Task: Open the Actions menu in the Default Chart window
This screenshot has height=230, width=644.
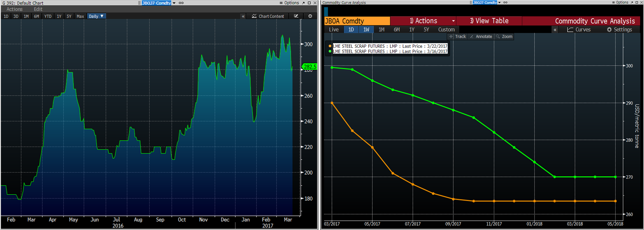Action: [x=14, y=9]
